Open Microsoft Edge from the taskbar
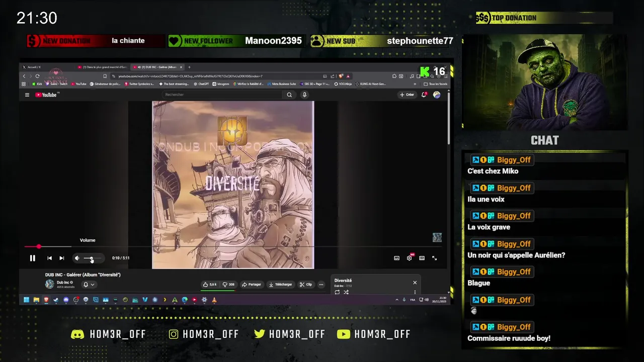The height and width of the screenshot is (362, 644). coord(185,300)
